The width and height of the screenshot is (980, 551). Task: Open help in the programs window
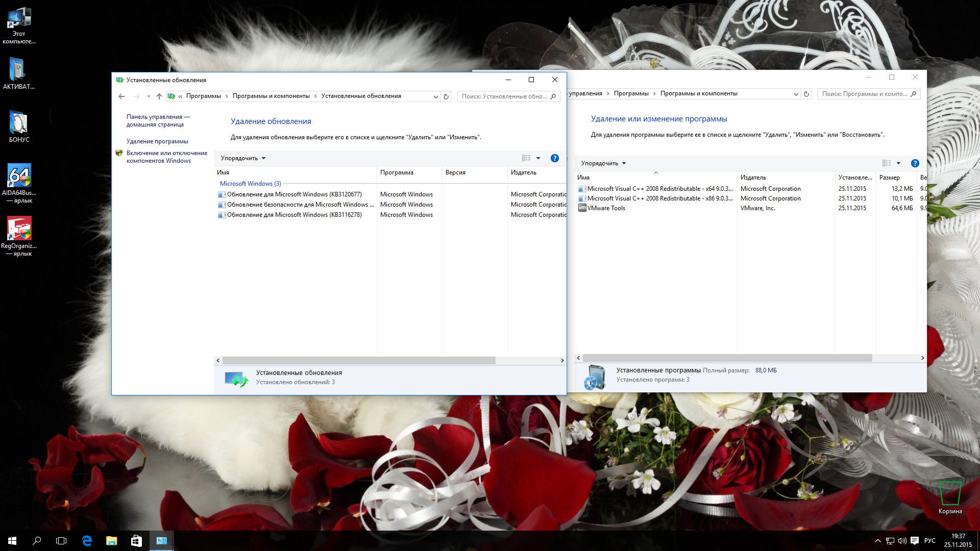915,163
